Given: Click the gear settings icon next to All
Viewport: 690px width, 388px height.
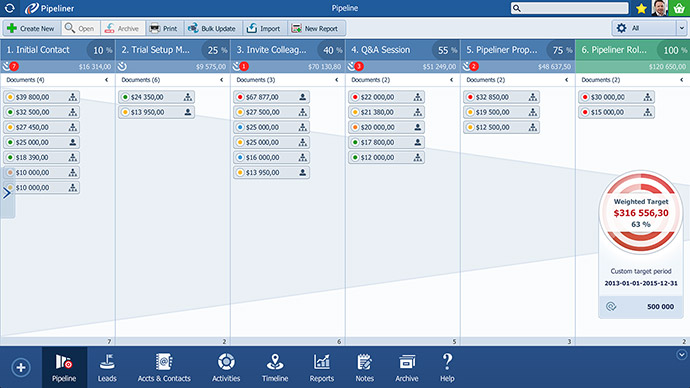Looking at the screenshot, I should (x=621, y=28).
